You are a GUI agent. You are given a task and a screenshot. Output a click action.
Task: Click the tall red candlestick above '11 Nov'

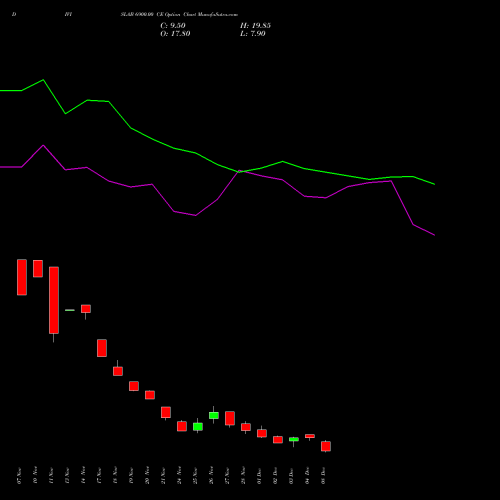54,300
